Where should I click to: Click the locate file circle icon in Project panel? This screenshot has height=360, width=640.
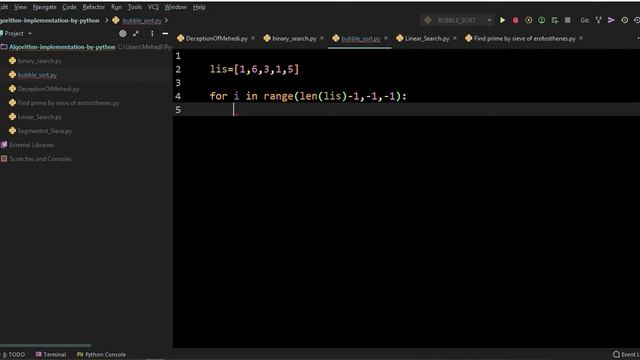(122, 34)
